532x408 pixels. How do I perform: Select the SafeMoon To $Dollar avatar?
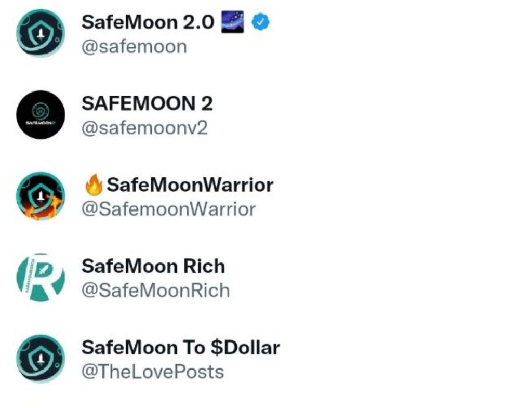[41, 359]
